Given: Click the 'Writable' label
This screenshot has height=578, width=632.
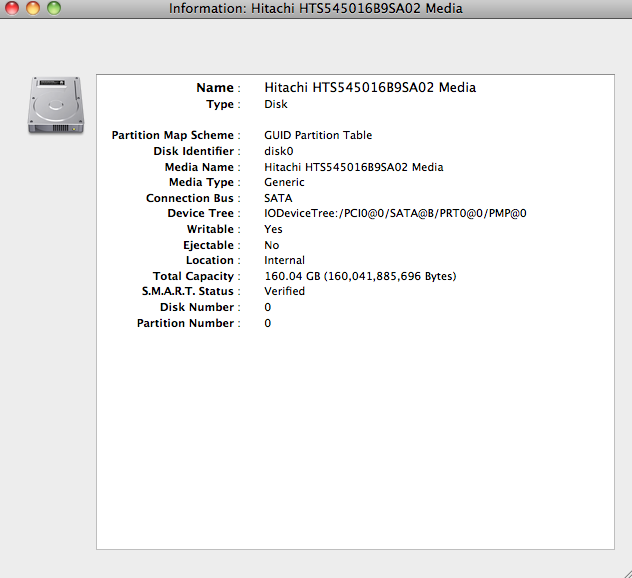Looking at the screenshot, I should 210,229.
